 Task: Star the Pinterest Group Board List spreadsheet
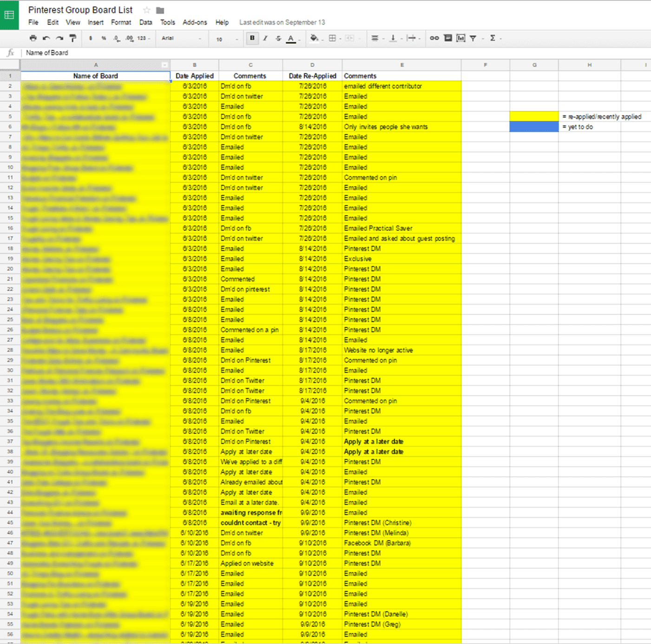tap(146, 10)
